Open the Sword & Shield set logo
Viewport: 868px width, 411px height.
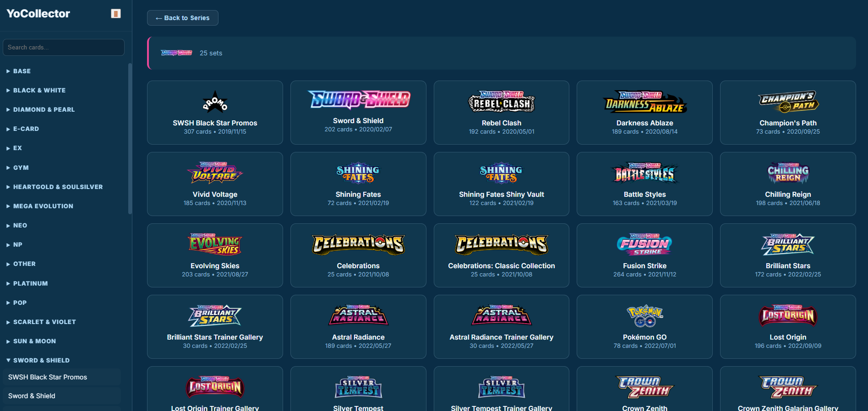(358, 100)
